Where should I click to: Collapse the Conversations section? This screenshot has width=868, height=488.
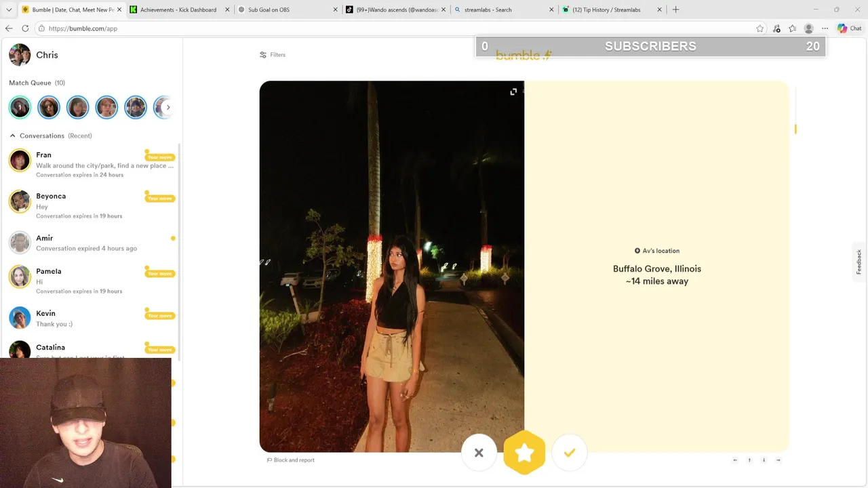pos(12,136)
